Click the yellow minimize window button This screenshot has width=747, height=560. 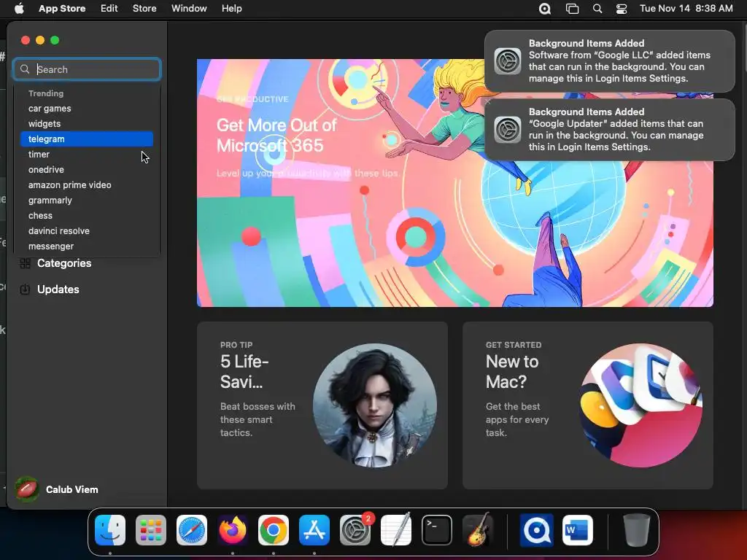[40, 40]
